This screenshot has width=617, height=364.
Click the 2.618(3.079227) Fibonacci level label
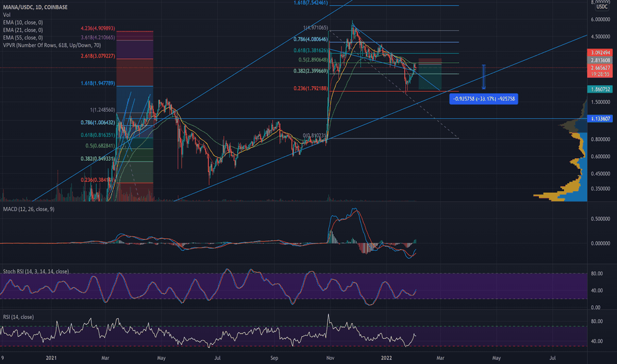97,56
